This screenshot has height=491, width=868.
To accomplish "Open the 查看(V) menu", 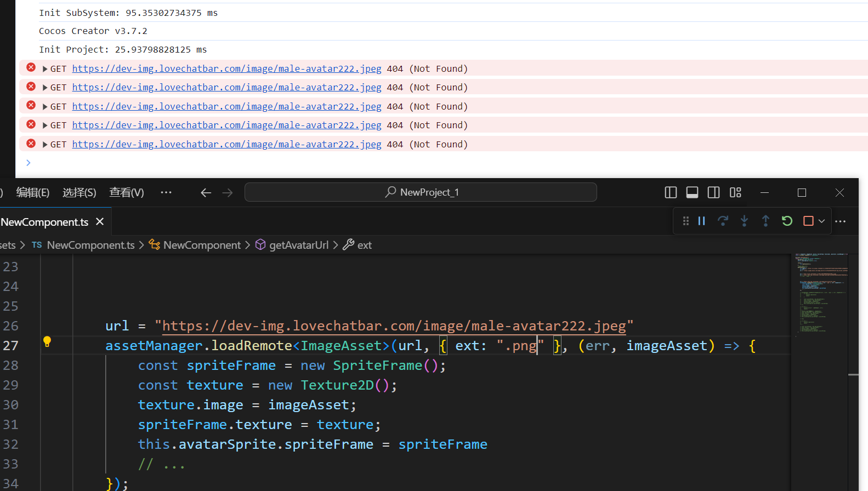I will tap(126, 192).
